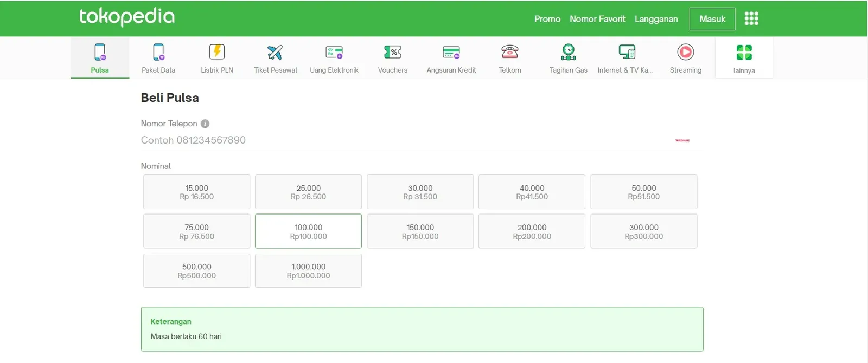Click the Keterangan label
This screenshot has height=363, width=868.
171,321
